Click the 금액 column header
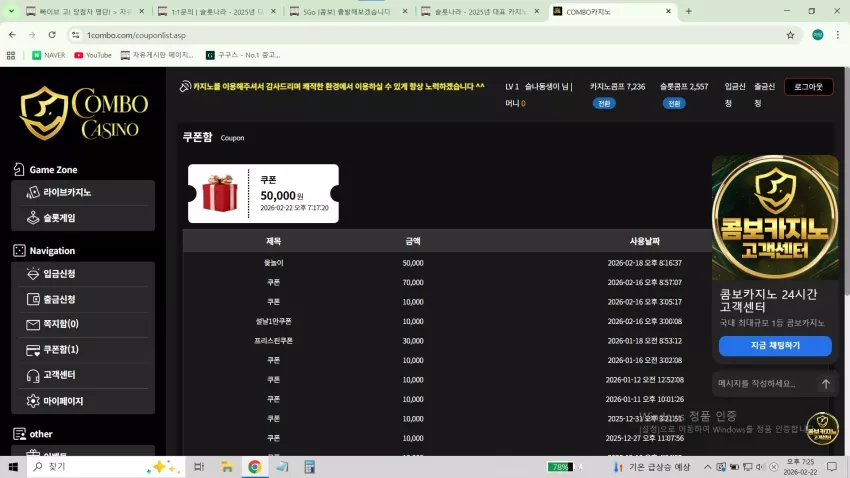This screenshot has height=478, width=850. tap(413, 241)
